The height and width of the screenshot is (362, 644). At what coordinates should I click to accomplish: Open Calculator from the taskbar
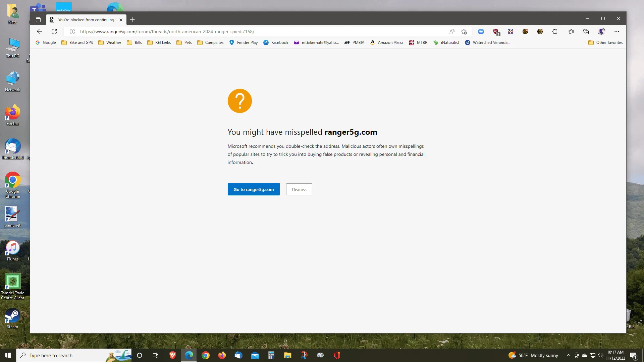(x=271, y=355)
